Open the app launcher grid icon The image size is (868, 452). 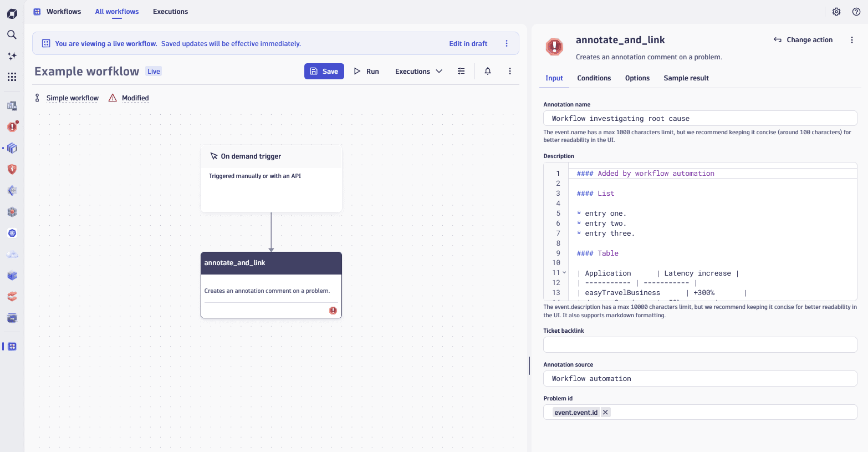click(12, 77)
